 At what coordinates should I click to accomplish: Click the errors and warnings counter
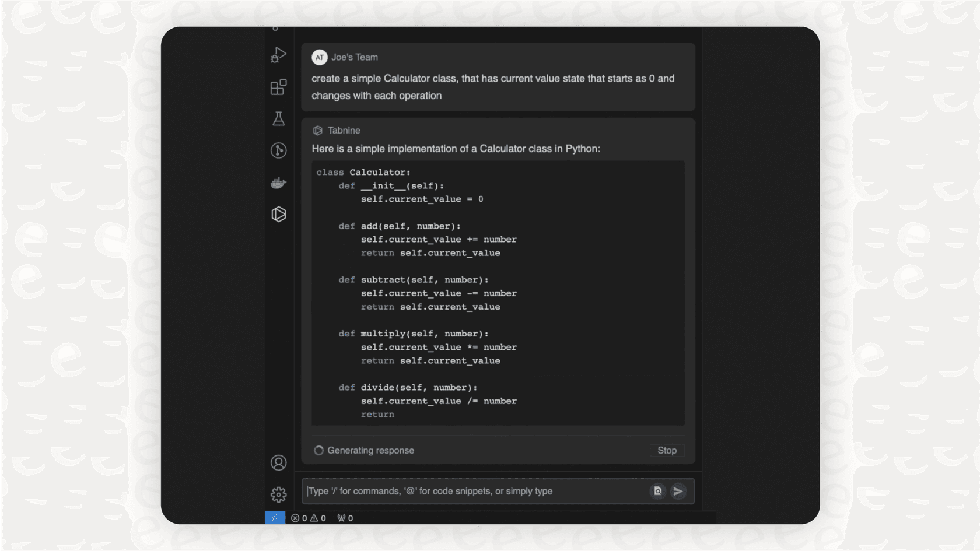click(x=308, y=518)
